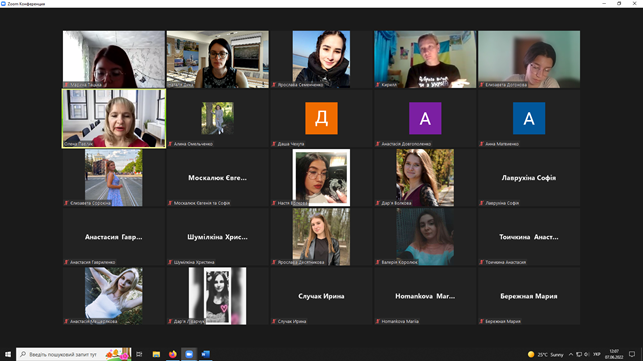Select Кирилл's video tile with the flag
Image resolution: width=643 pixels, height=361 pixels.
click(x=425, y=59)
